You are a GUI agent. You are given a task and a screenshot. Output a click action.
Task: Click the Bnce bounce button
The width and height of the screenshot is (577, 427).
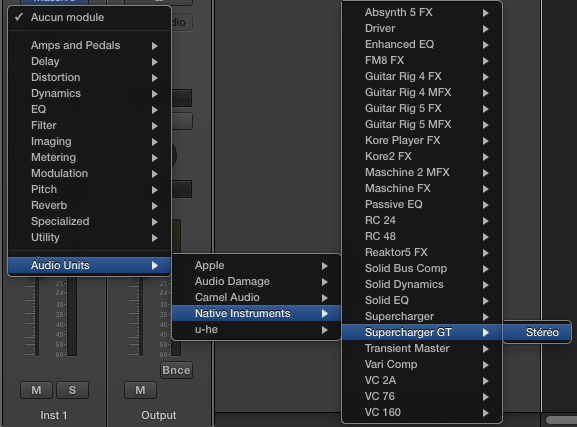click(x=176, y=370)
